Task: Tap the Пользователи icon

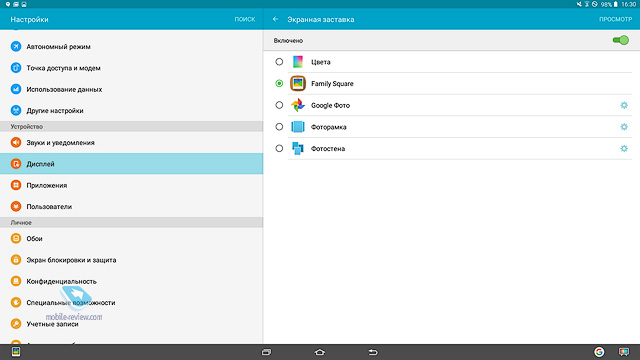Action: point(16,206)
